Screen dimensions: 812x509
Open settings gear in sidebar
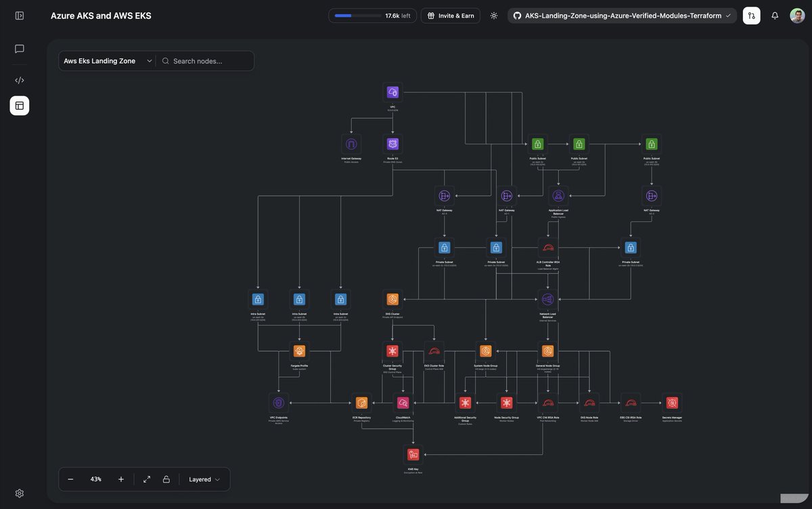[x=20, y=493]
